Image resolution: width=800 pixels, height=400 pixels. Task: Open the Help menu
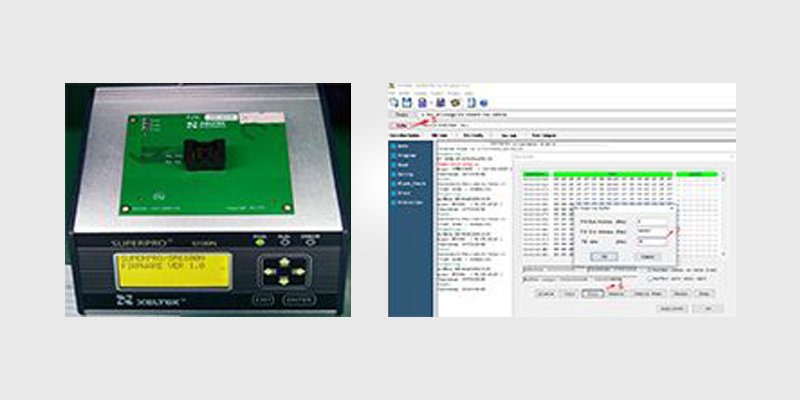tap(468, 93)
